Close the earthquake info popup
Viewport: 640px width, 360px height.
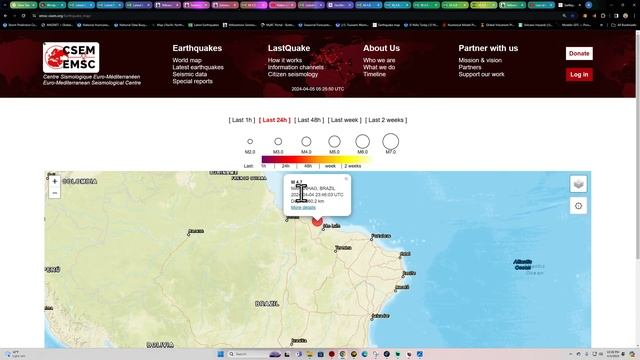346,179
